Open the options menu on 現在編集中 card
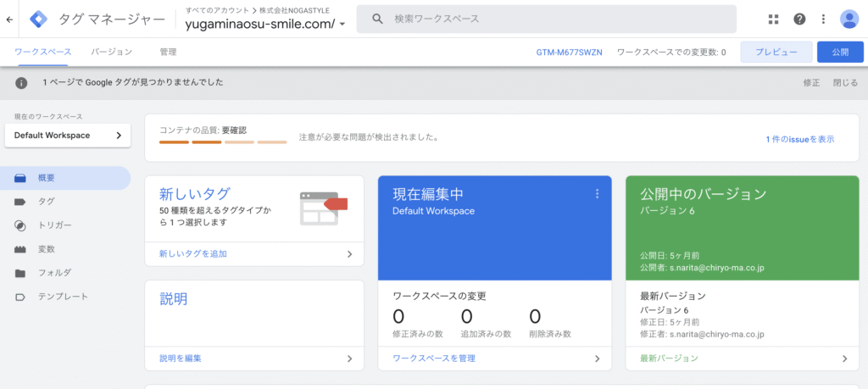 (597, 194)
